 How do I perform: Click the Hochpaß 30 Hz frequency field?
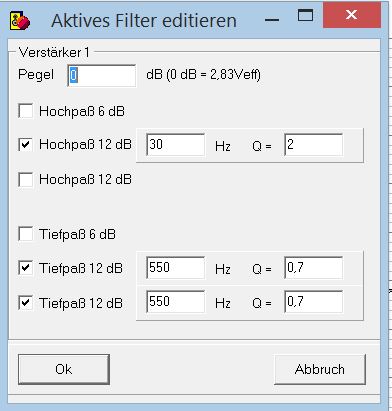pyautogui.click(x=175, y=145)
